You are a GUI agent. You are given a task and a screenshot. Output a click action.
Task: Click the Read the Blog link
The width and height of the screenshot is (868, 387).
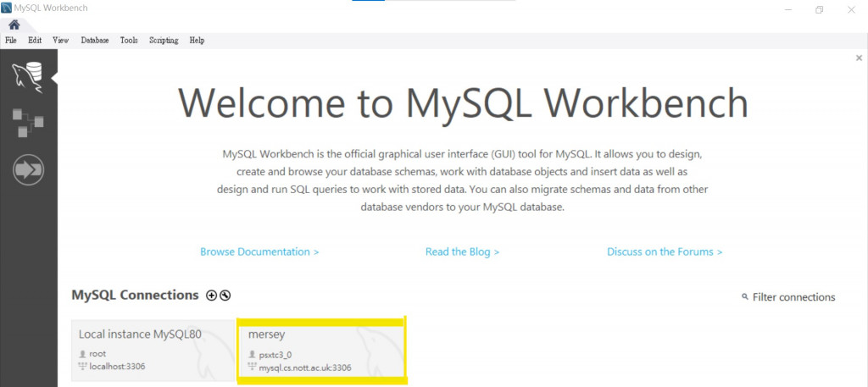[x=462, y=252]
